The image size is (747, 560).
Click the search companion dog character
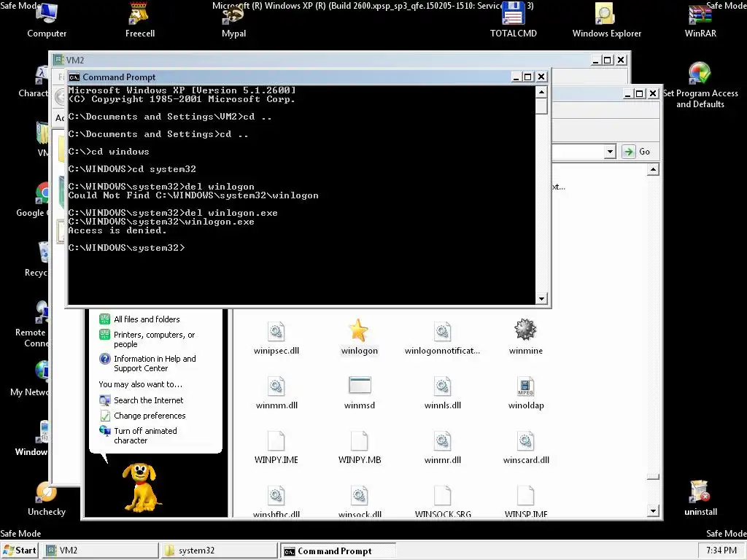click(x=141, y=487)
